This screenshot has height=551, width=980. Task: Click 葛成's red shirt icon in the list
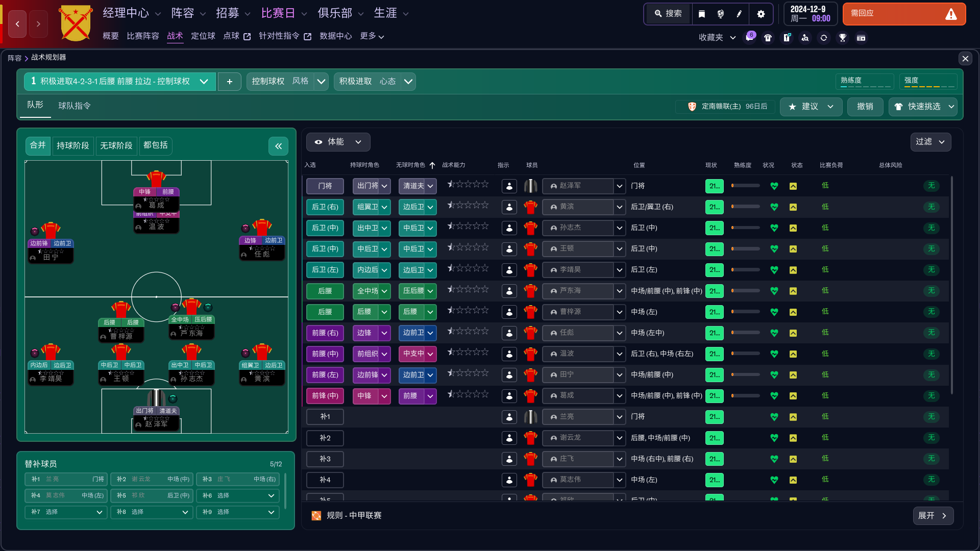pyautogui.click(x=530, y=396)
